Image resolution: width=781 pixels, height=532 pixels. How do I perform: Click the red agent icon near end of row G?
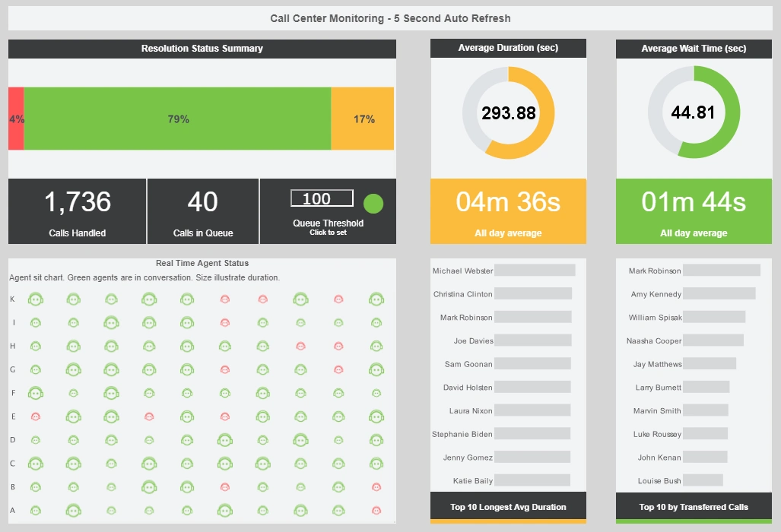tap(338, 369)
